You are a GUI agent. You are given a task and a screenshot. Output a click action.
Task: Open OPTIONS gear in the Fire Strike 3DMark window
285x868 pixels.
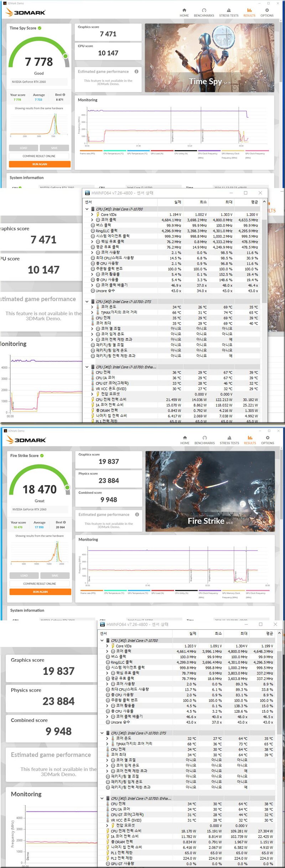[268, 440]
